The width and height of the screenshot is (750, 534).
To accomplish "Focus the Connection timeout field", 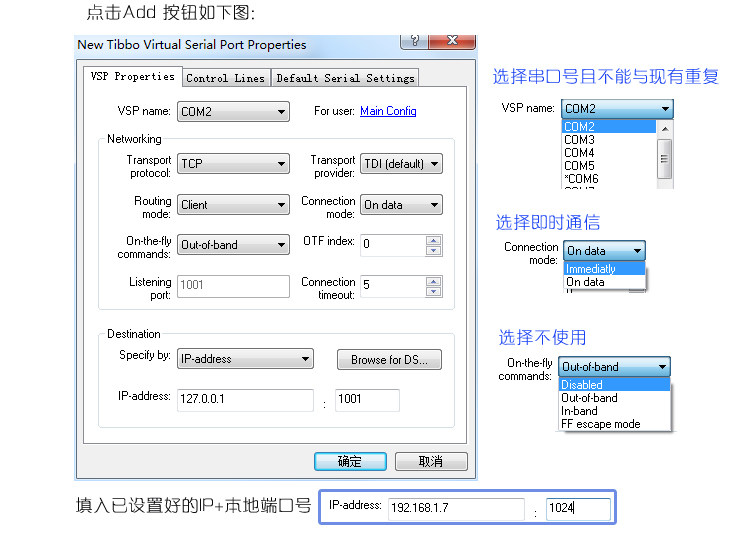I will 393,286.
